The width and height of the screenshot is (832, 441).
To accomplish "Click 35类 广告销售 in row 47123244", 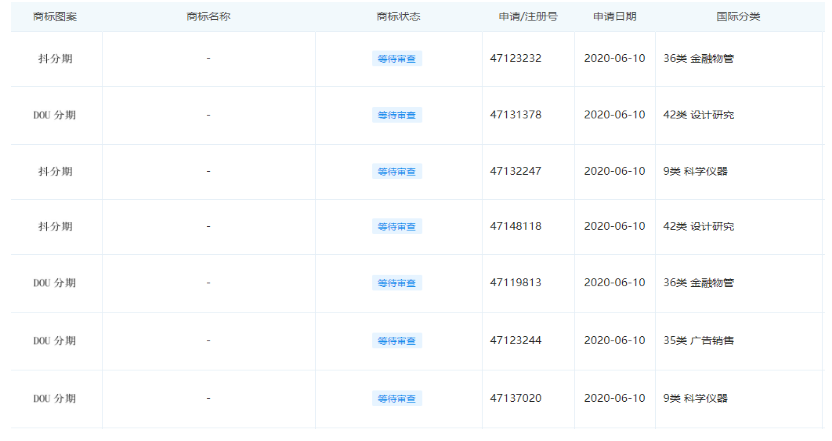I will coord(699,340).
